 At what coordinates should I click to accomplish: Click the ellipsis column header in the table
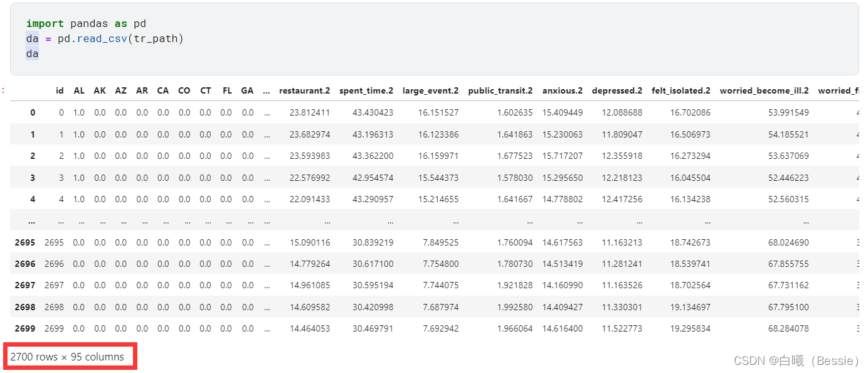[x=266, y=90]
